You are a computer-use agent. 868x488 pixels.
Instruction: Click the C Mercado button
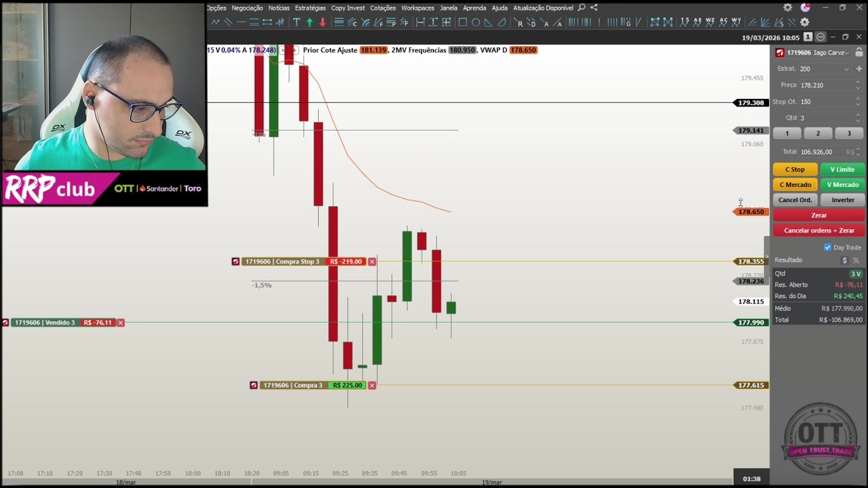click(x=795, y=184)
